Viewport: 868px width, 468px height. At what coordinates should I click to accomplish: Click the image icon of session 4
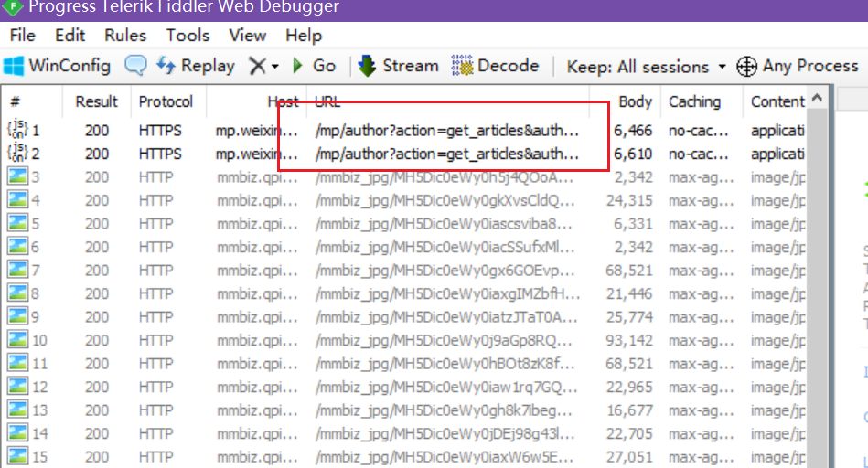click(x=17, y=199)
